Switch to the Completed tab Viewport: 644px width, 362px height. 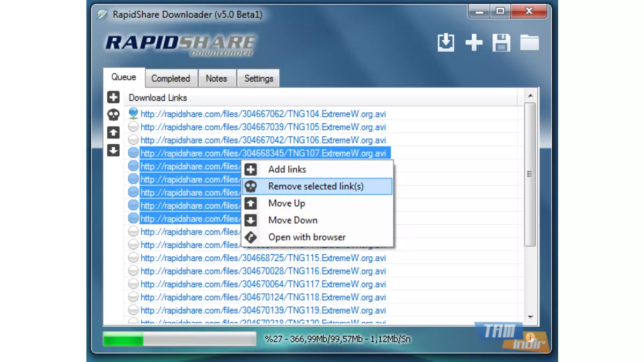coord(171,78)
